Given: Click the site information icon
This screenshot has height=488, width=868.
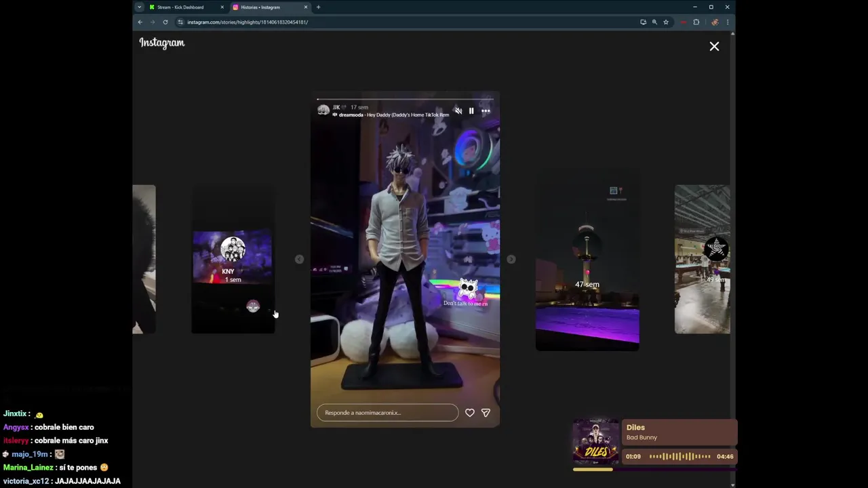Looking at the screenshot, I should click(180, 22).
